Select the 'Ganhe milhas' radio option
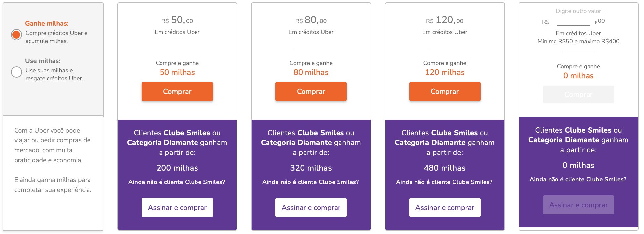Image resolution: width=644 pixels, height=234 pixels. pyautogui.click(x=17, y=35)
